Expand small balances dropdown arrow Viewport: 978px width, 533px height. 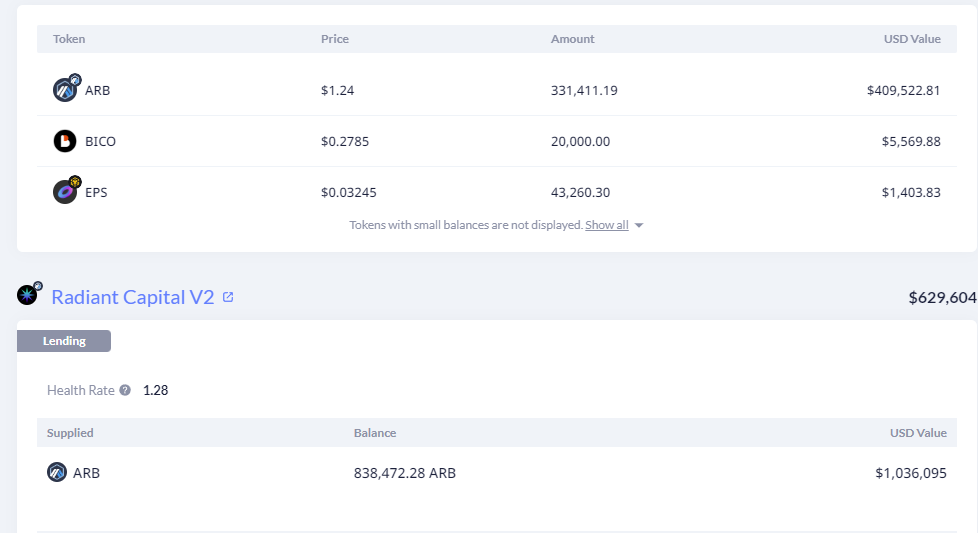(x=639, y=226)
